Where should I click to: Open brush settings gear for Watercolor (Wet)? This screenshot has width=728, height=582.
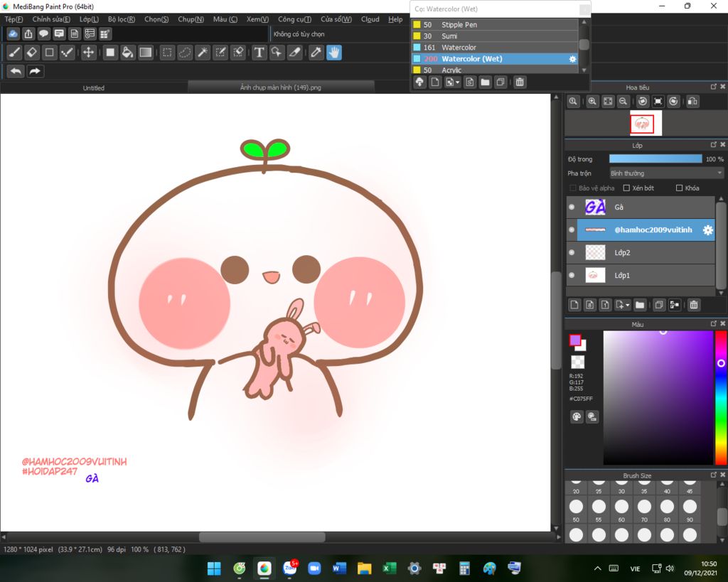(x=572, y=59)
